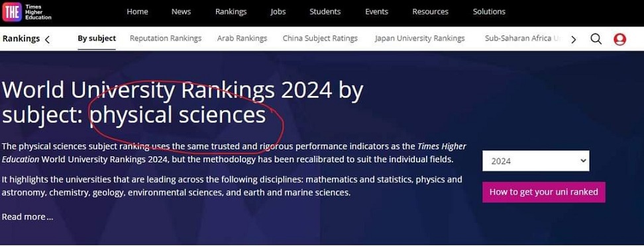Open the Rankings top menu
This screenshot has width=644, height=246.
231,11
